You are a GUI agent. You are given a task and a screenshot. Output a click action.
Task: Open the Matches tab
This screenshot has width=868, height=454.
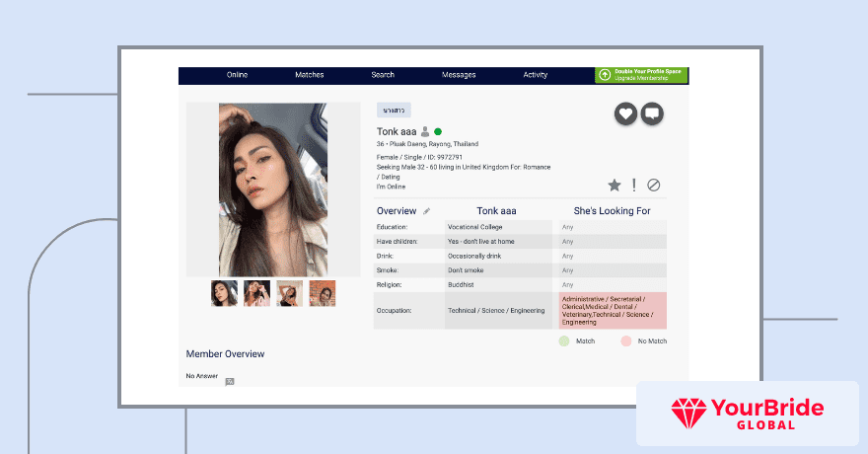[310, 75]
